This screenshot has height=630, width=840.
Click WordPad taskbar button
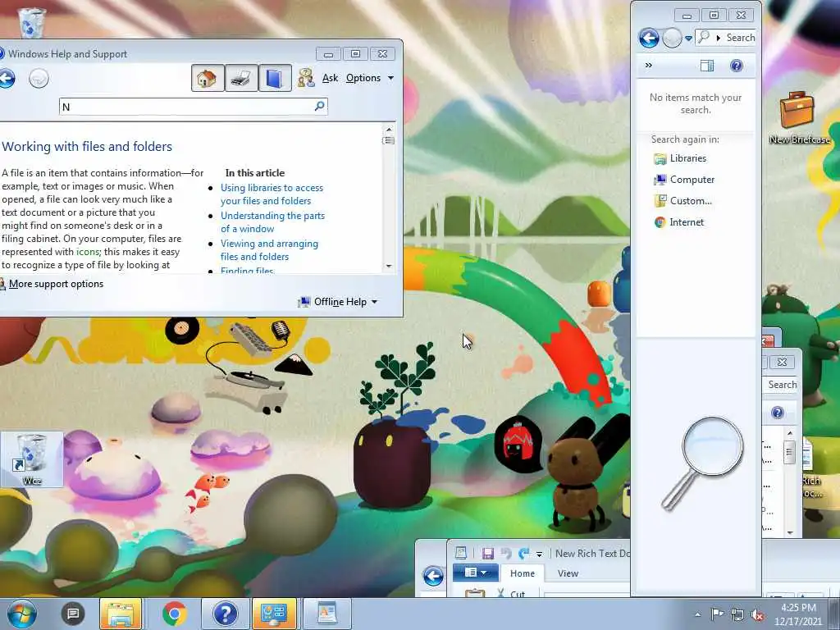pyautogui.click(x=326, y=614)
